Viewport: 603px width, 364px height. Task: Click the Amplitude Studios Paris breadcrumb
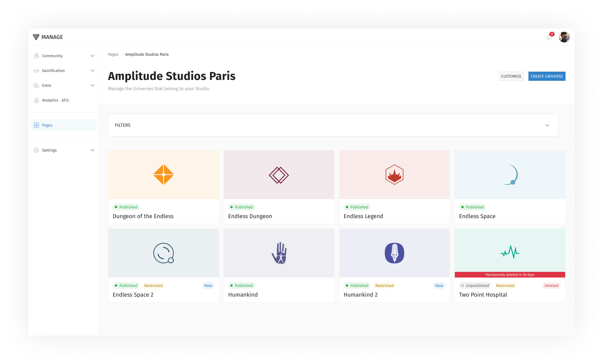[x=147, y=54]
